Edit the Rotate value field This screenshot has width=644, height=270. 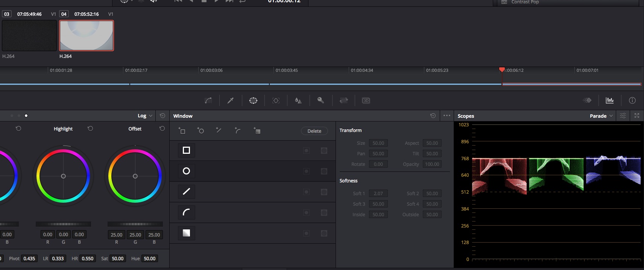tap(378, 164)
